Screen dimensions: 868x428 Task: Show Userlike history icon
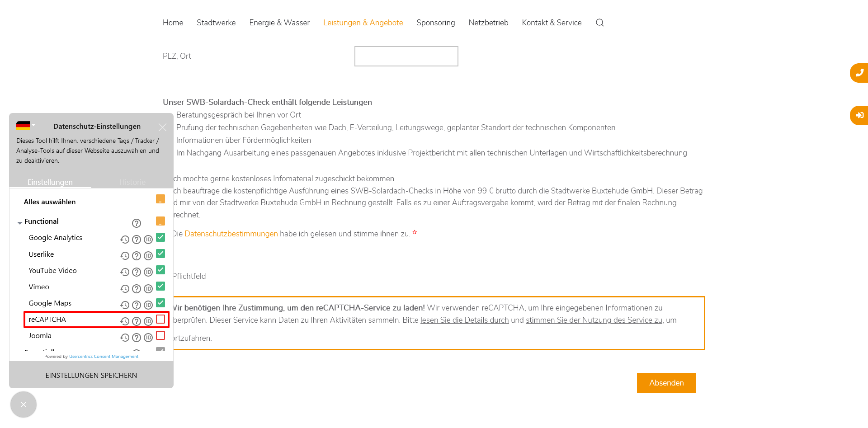pyautogui.click(x=125, y=256)
